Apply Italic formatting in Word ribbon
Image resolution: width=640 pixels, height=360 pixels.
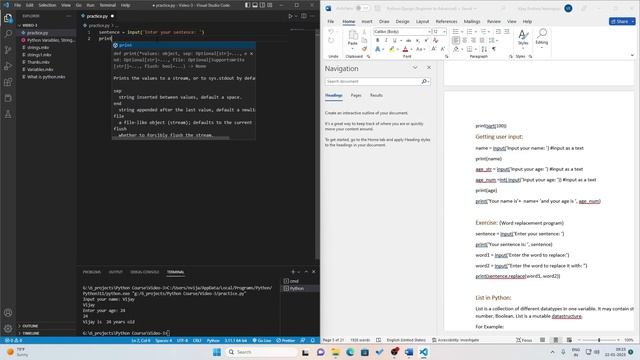(x=386, y=40)
